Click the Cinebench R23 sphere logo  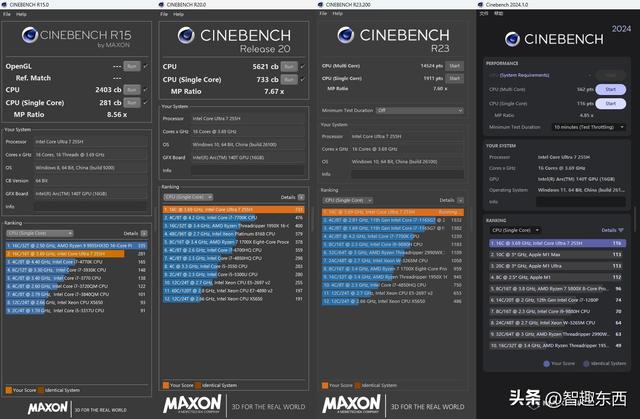coord(346,35)
